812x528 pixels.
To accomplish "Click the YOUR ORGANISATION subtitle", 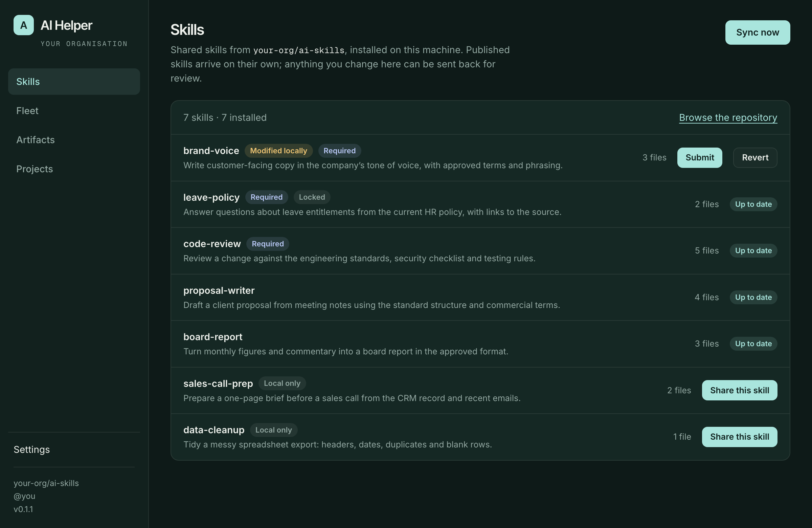I will click(x=84, y=44).
